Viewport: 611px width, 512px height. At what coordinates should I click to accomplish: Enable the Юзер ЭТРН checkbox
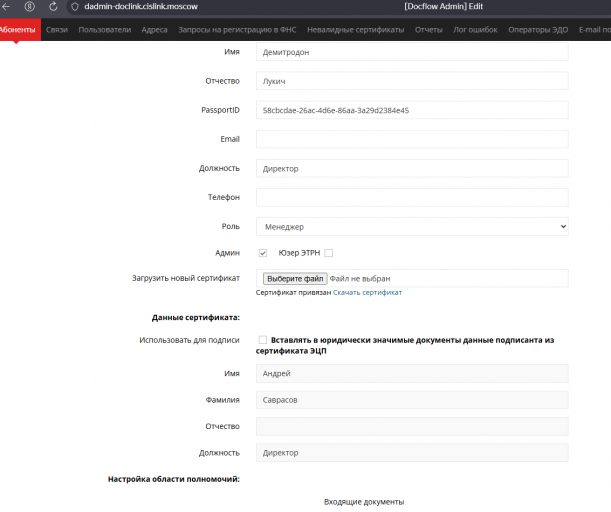[329, 253]
